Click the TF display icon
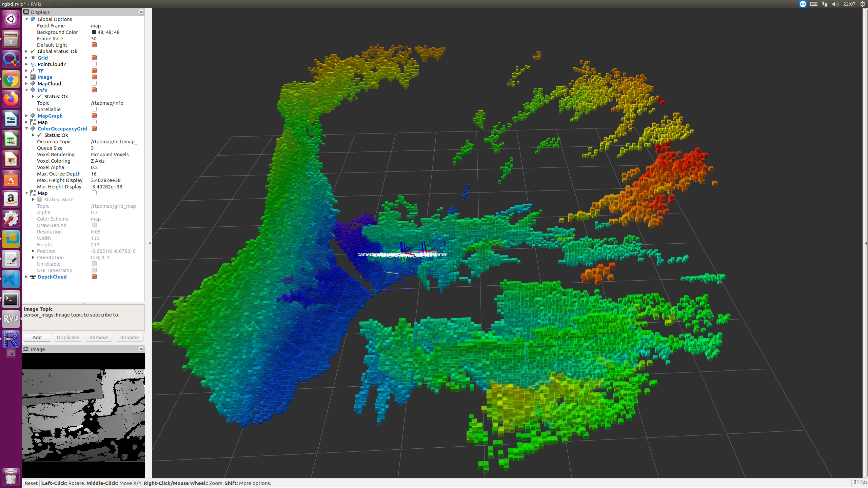This screenshot has width=868, height=488. point(33,70)
